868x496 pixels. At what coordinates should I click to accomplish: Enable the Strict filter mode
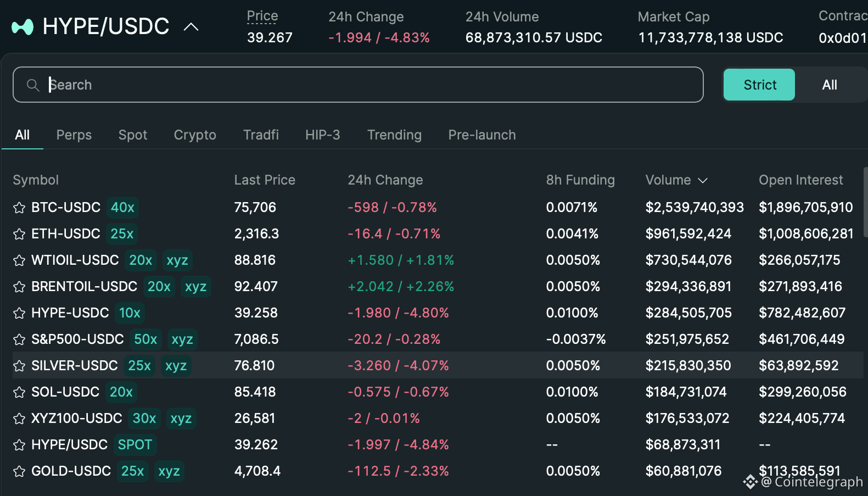(x=759, y=85)
